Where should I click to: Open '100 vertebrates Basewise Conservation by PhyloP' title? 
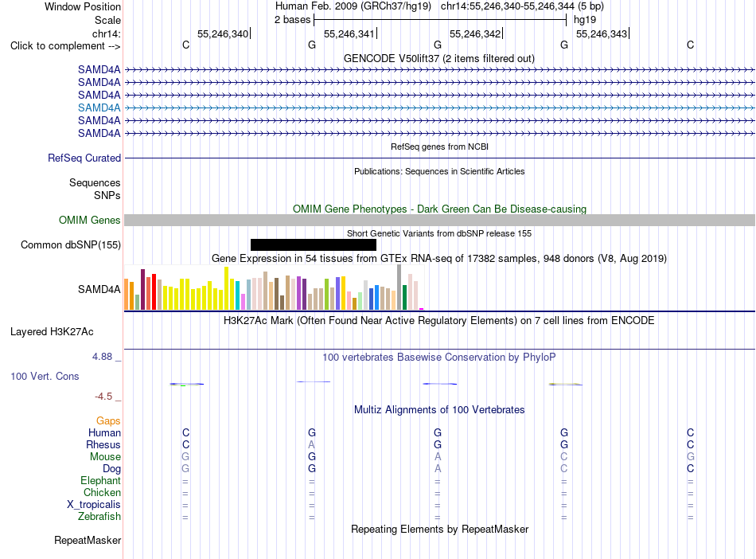click(439, 358)
